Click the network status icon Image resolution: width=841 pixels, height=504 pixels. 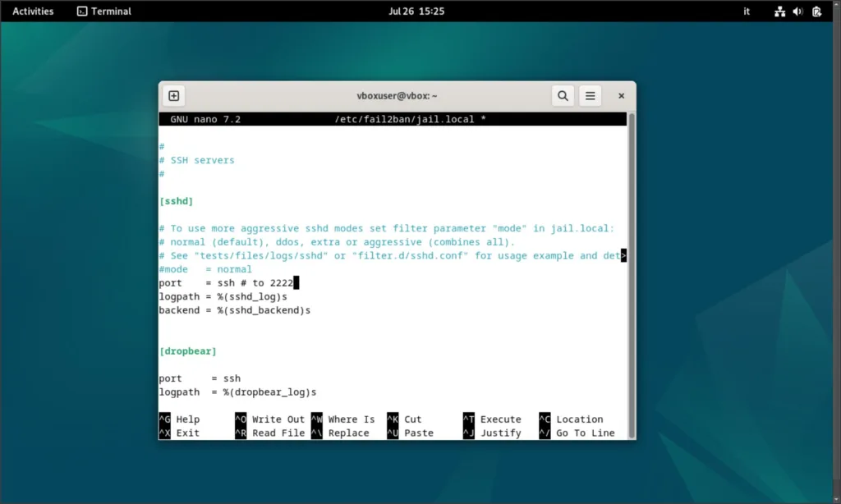780,11
